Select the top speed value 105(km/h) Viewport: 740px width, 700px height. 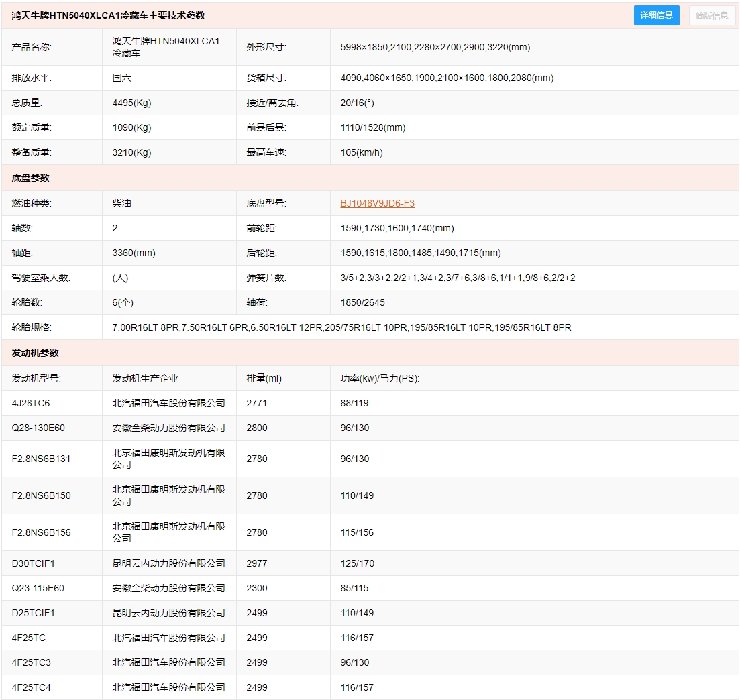362,152
